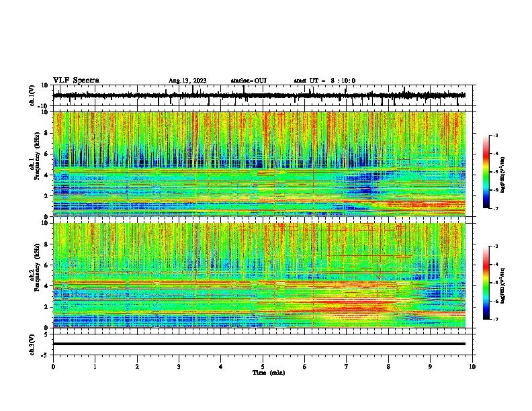Click the ch.1 "Frequency (kHz)" axis label
532x411 pixels.
tap(37, 156)
